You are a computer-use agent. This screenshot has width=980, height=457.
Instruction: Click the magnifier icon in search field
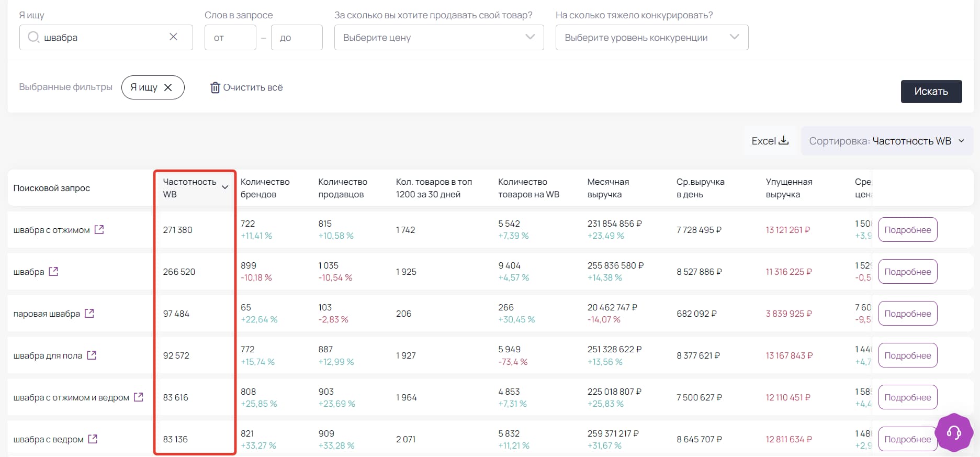[33, 37]
